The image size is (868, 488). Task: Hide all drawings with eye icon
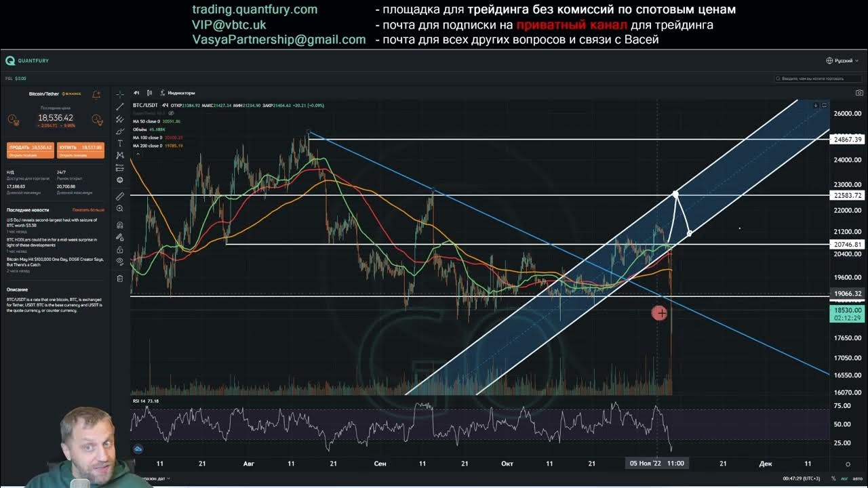pyautogui.click(x=120, y=262)
